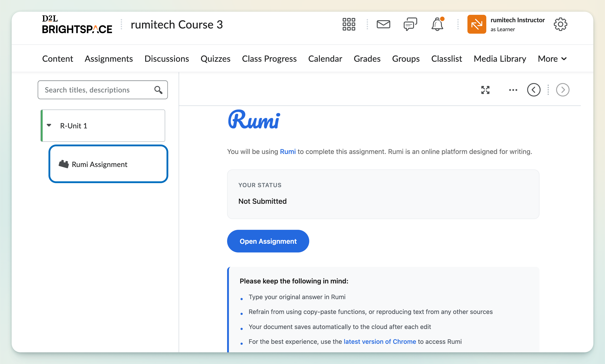This screenshot has height=364, width=605.
Task: Follow the latest version of Chrome link
Action: pyautogui.click(x=380, y=341)
